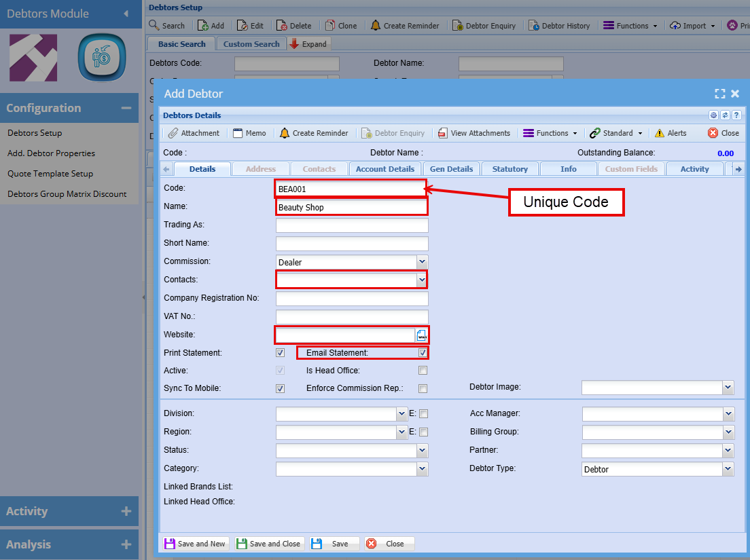Uncheck the Sync To Mobile checkbox

click(280, 388)
